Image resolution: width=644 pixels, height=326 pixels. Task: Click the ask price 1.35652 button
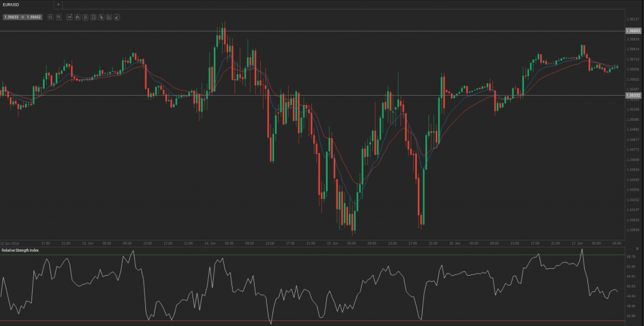click(34, 17)
